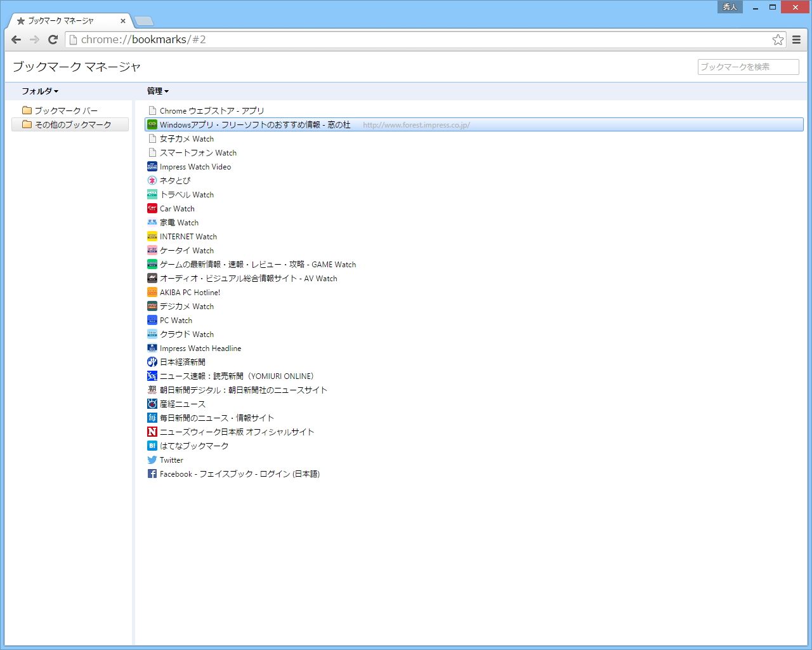Click the Car Watch favicon

point(152,208)
